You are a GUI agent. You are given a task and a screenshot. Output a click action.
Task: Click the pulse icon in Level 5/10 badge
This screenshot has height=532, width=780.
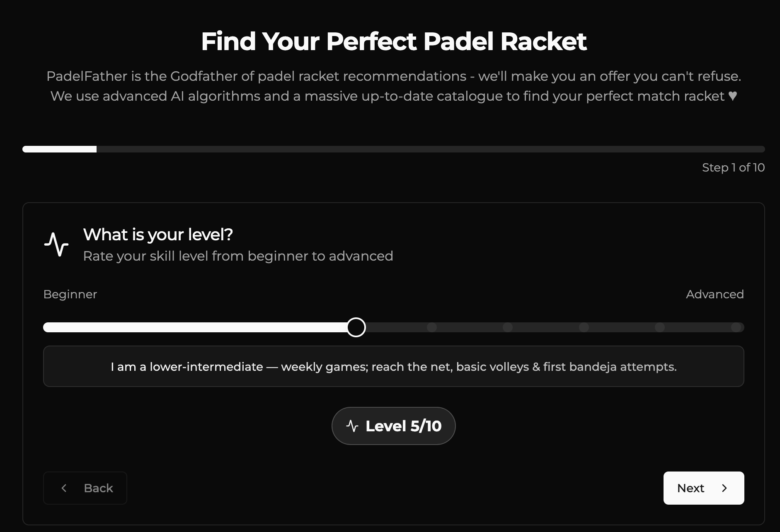pyautogui.click(x=352, y=426)
